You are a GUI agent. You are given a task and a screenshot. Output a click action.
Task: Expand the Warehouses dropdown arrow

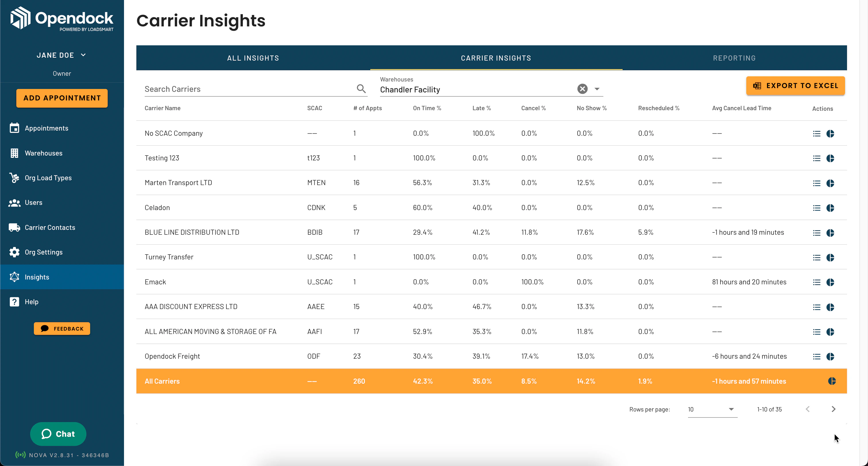(x=597, y=89)
